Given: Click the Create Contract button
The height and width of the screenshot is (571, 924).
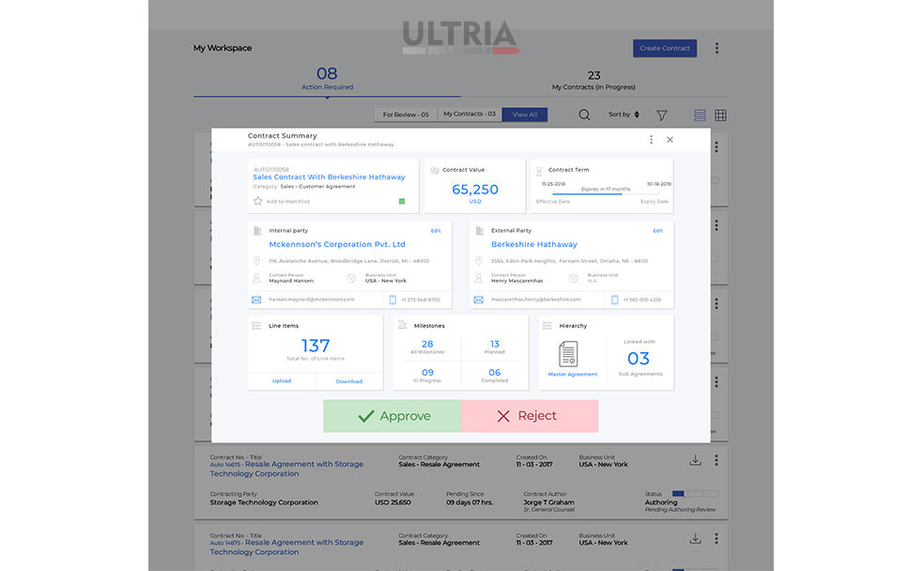Looking at the screenshot, I should coord(665,48).
